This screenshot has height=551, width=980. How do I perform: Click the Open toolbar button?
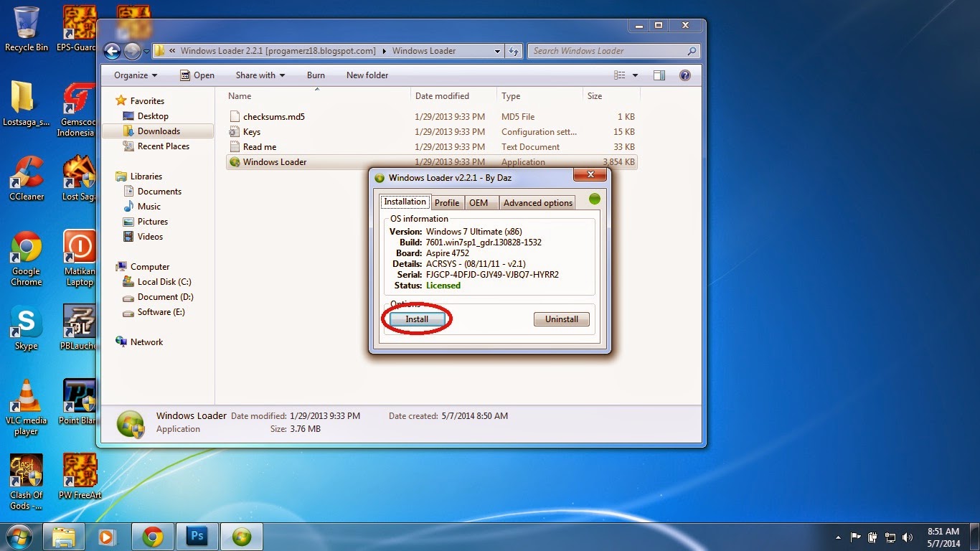pyautogui.click(x=197, y=75)
